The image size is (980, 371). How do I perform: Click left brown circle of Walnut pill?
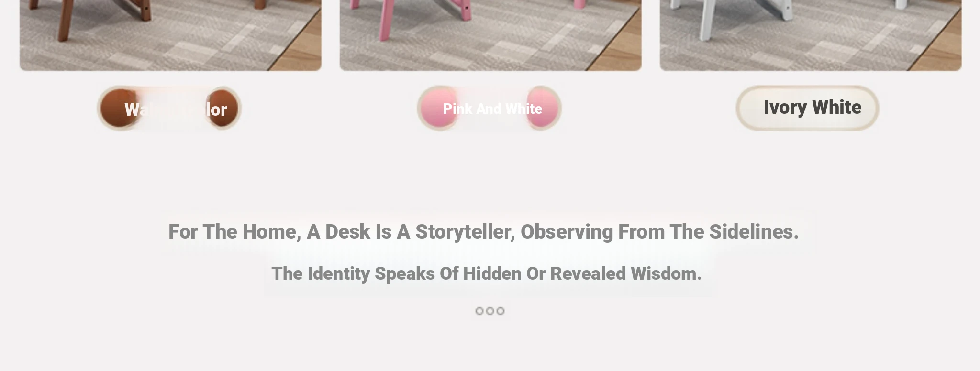[117, 109]
